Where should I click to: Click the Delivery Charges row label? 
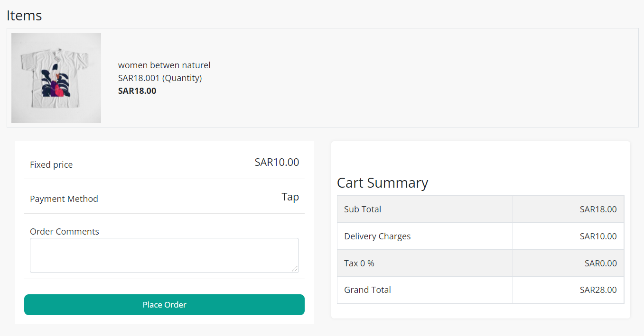tap(377, 236)
